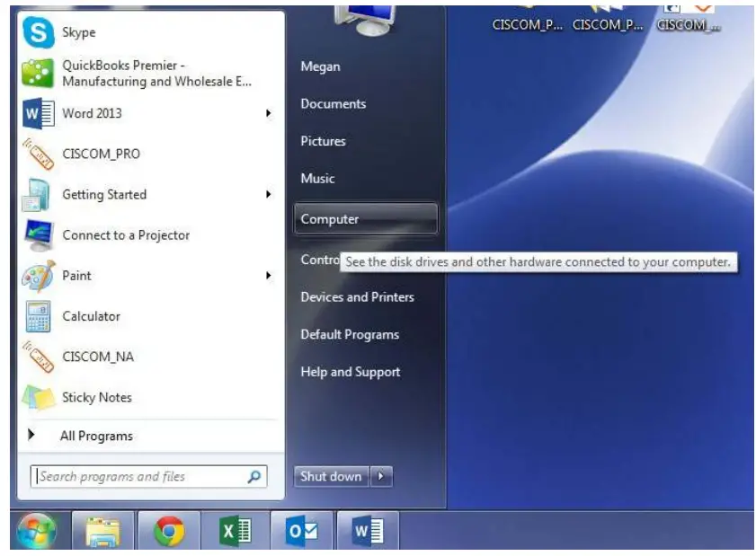This screenshot has height=556, width=756.
Task: Click 'Connect to a Projector' label
Action: (x=126, y=235)
